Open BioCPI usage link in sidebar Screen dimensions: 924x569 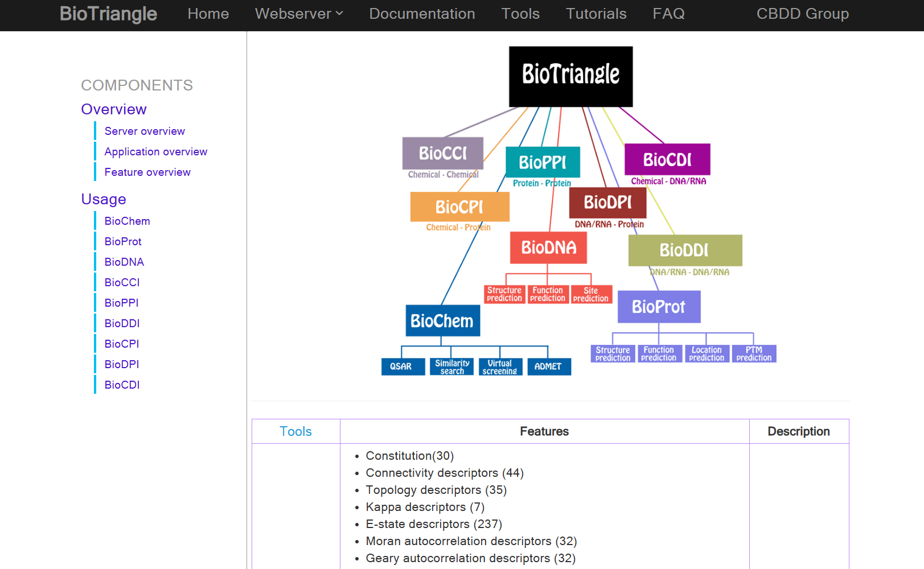click(122, 344)
